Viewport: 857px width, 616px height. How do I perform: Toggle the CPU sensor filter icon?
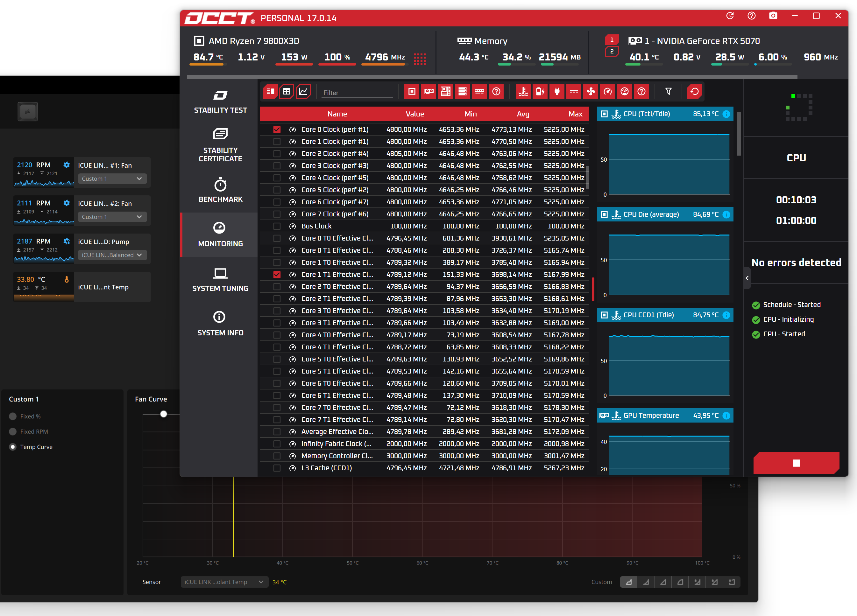[x=412, y=91]
